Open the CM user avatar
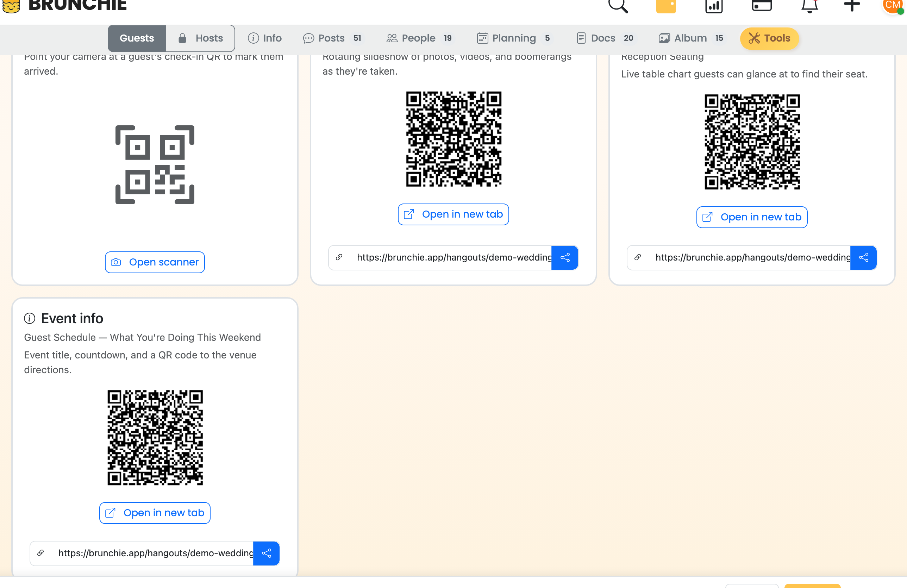907x588 pixels. [893, 6]
